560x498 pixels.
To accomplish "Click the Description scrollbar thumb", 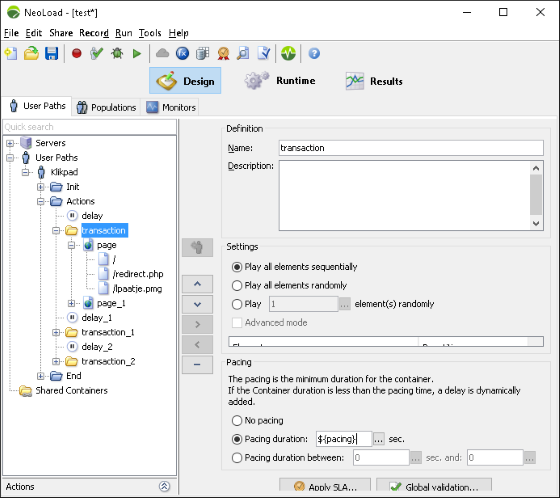I will (536, 195).
